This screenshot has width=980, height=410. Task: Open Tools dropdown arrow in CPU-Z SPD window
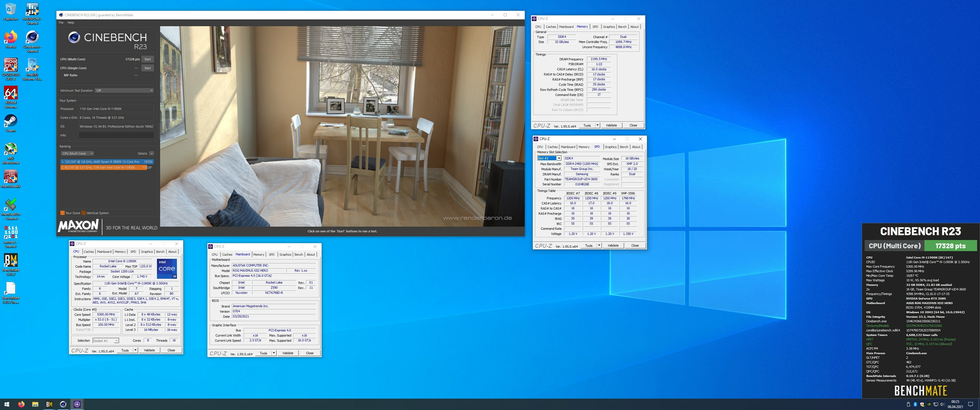point(599,245)
